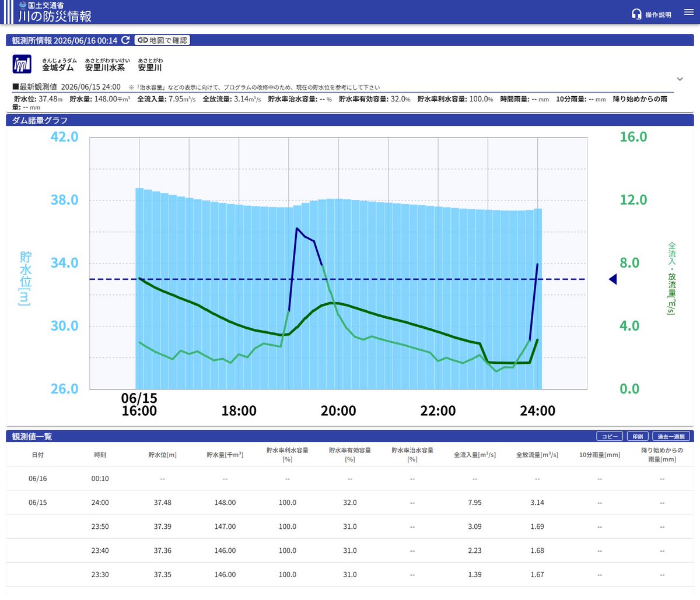Click the 金城ダム station name text
Screen dimensions: 700x600
click(58, 68)
